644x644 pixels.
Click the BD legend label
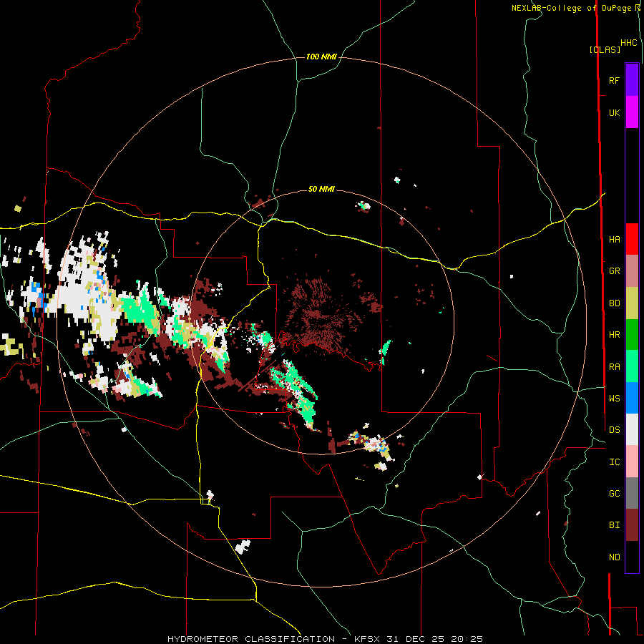pos(614,303)
